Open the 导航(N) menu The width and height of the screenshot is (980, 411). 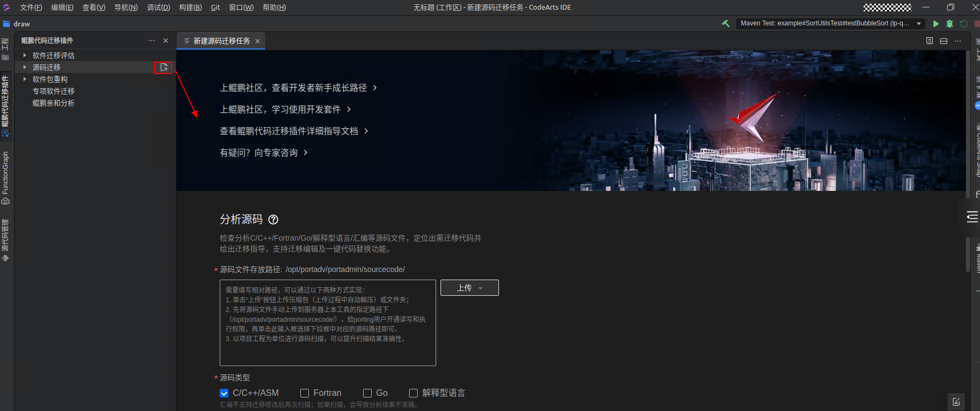(126, 8)
